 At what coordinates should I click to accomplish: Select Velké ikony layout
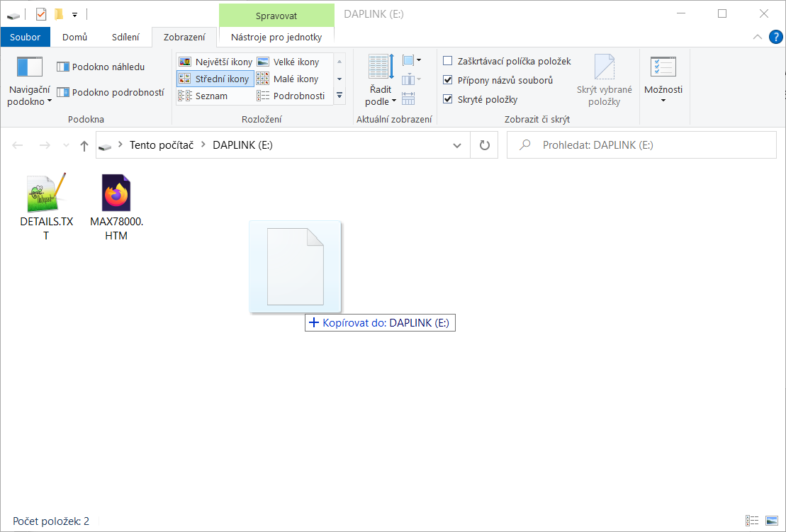[x=288, y=62]
